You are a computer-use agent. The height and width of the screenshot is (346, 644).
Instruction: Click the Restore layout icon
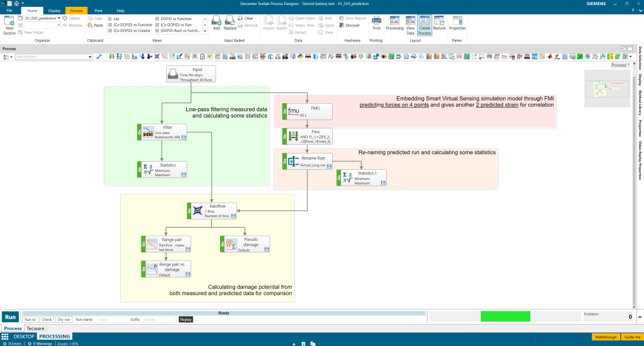(x=439, y=21)
